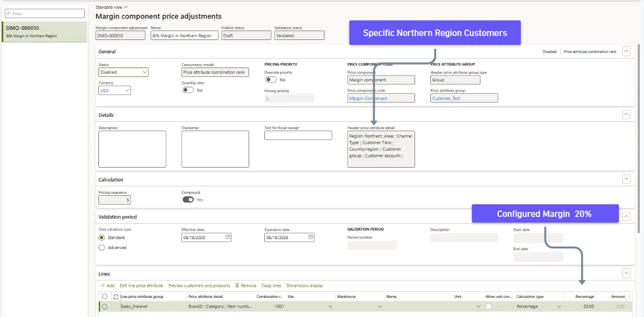Collapse the Details section
Viewport: 644px width, 317px height.
(626, 114)
